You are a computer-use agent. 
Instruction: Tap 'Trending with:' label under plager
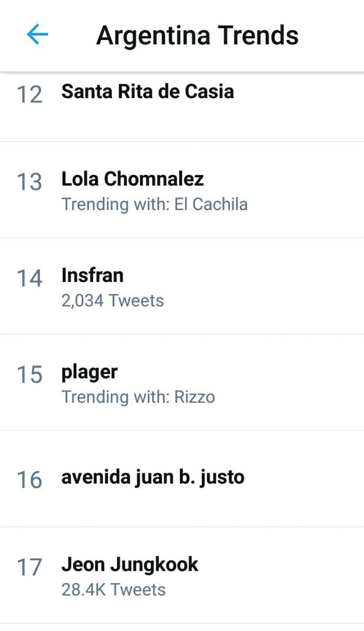pos(115,397)
